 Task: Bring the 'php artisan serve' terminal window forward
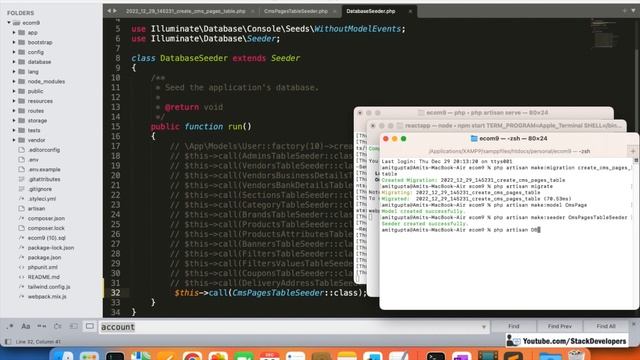[x=484, y=113]
